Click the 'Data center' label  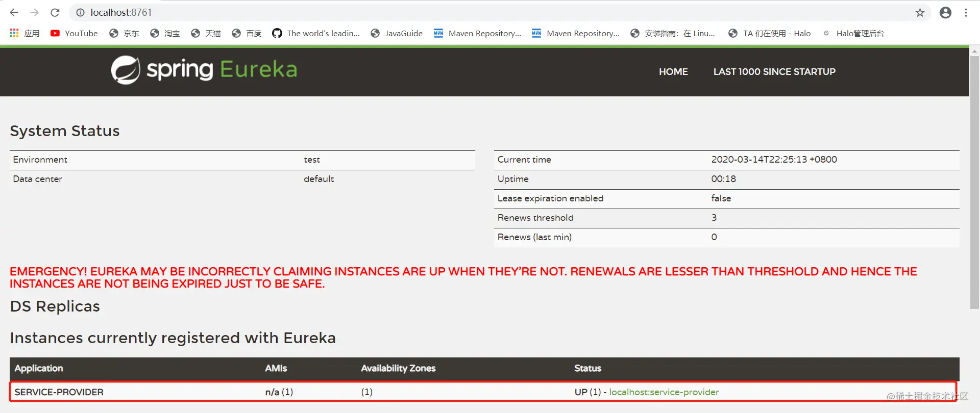pos(38,179)
